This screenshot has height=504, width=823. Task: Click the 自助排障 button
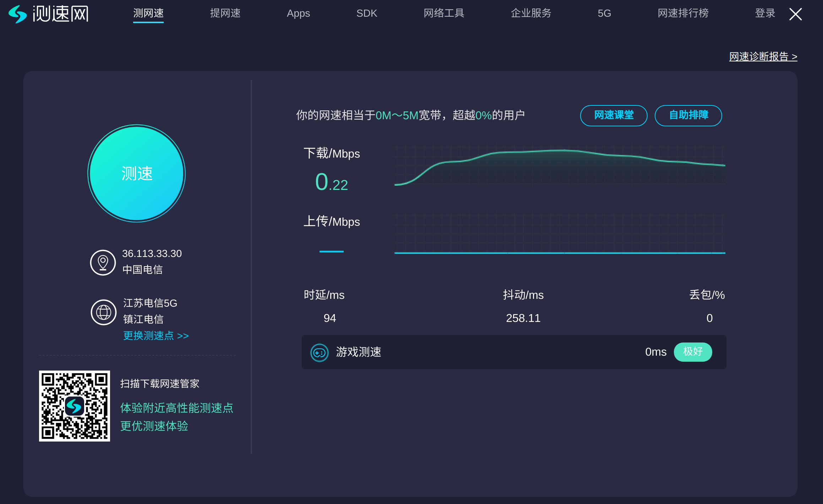coord(688,115)
